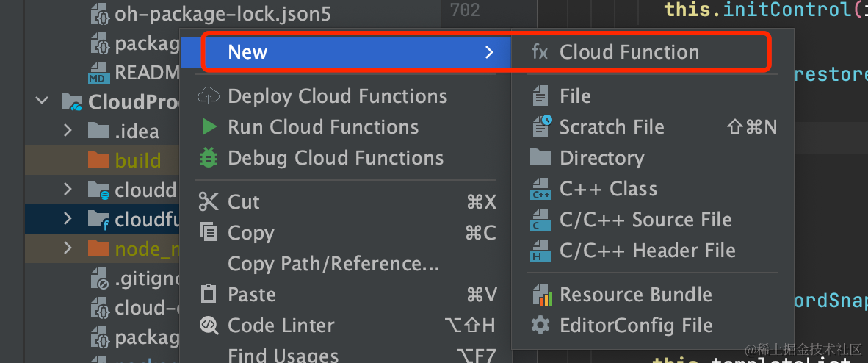
Task: Click the Code Linter icon
Action: pyautogui.click(x=209, y=326)
